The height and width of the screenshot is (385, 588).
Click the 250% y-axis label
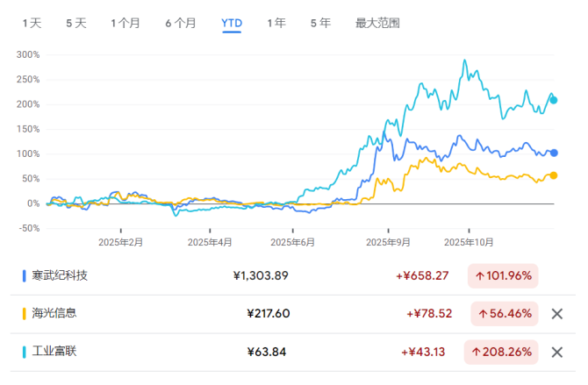(28, 80)
